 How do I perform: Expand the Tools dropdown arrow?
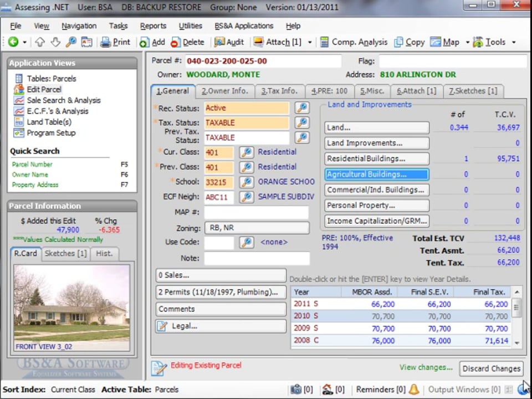[514, 43]
